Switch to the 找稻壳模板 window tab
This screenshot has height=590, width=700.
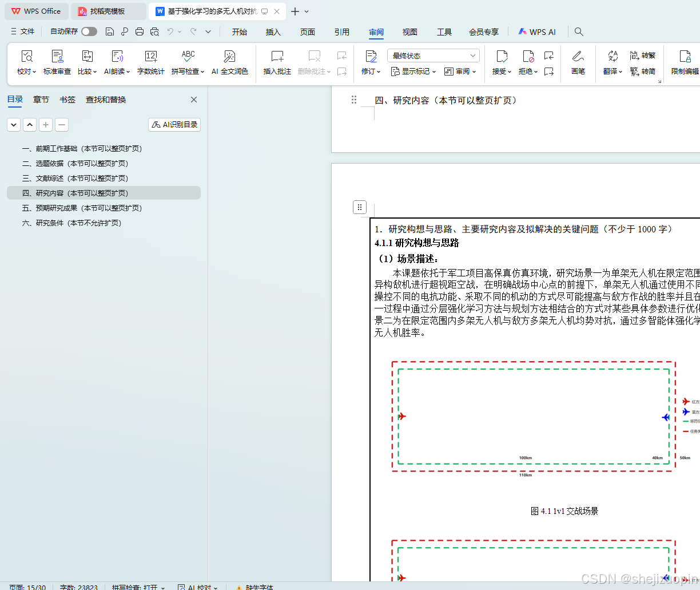(x=108, y=11)
